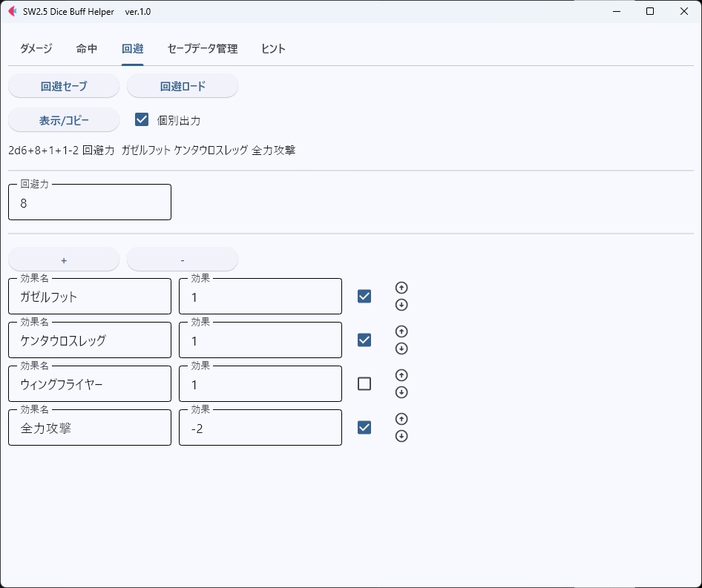Open the 命中 tab
702x588 pixels.
pos(86,48)
